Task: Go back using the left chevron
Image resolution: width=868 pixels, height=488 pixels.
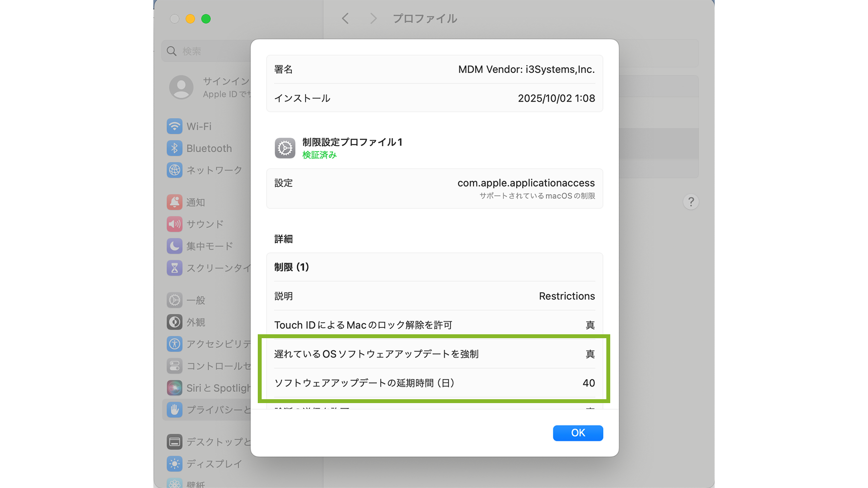Action: click(x=345, y=19)
